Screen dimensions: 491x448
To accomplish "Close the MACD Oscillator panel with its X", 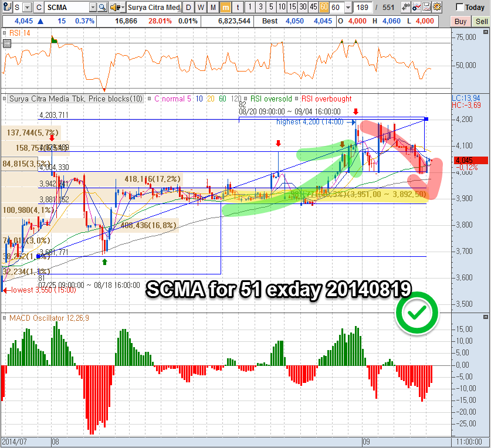I will click(x=485, y=317).
